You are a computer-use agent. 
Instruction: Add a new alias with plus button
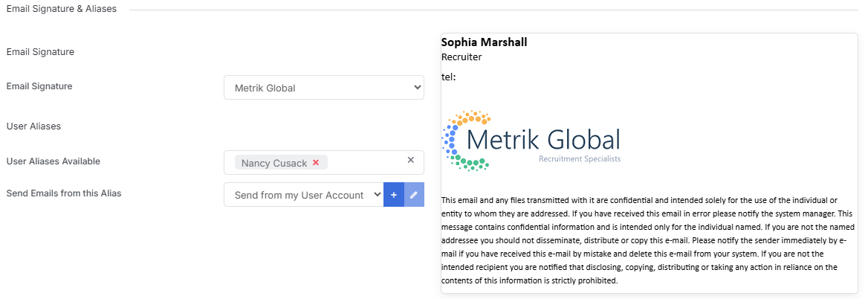point(394,195)
